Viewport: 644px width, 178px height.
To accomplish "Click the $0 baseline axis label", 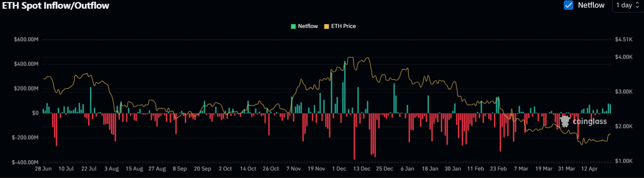I will 35,113.
